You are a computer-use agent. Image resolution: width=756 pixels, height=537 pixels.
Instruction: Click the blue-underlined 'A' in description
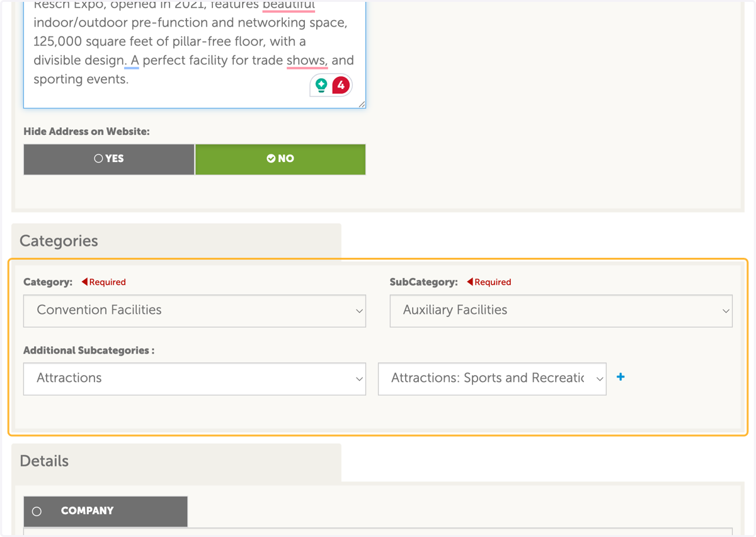(135, 61)
